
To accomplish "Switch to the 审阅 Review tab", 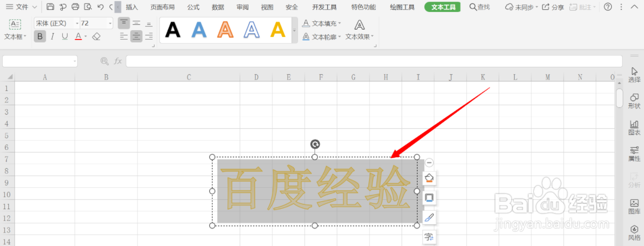I will point(242,7).
